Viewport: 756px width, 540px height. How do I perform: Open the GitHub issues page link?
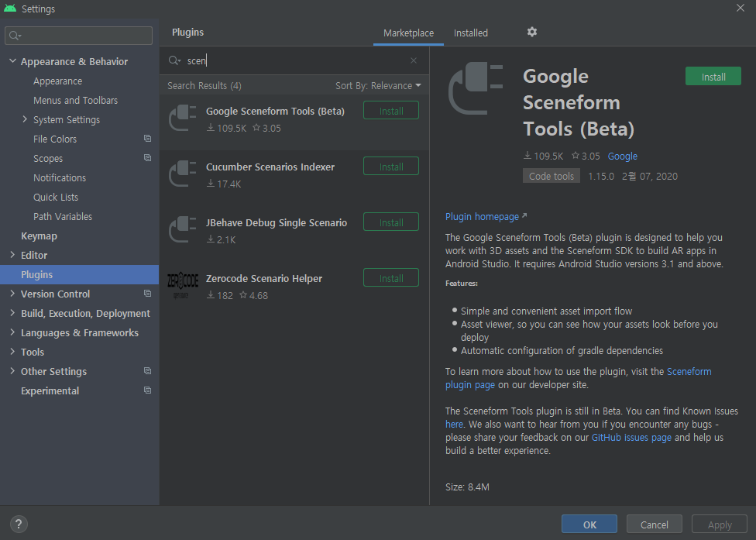631,437
